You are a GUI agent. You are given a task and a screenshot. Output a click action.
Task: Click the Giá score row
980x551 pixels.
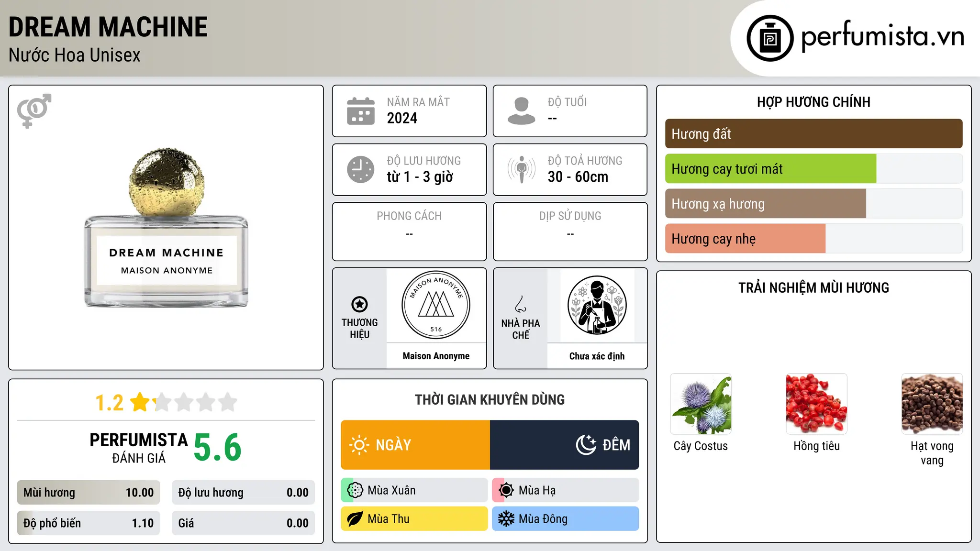pos(244,523)
